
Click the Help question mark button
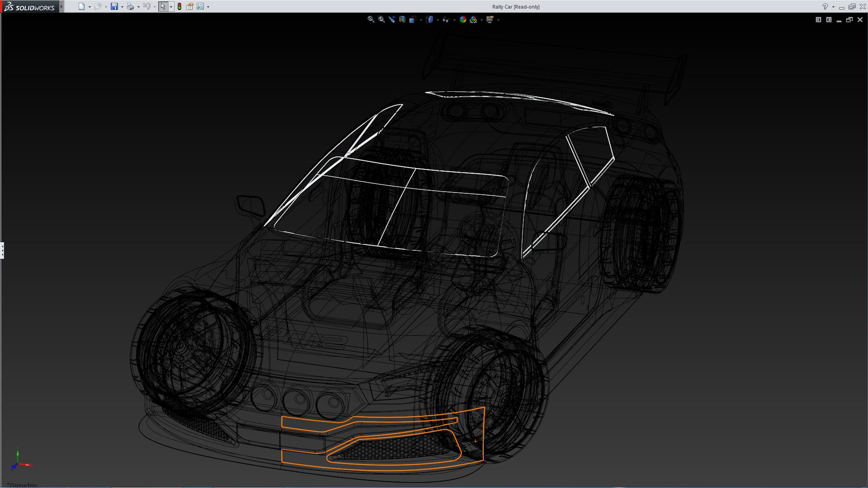(825, 7)
